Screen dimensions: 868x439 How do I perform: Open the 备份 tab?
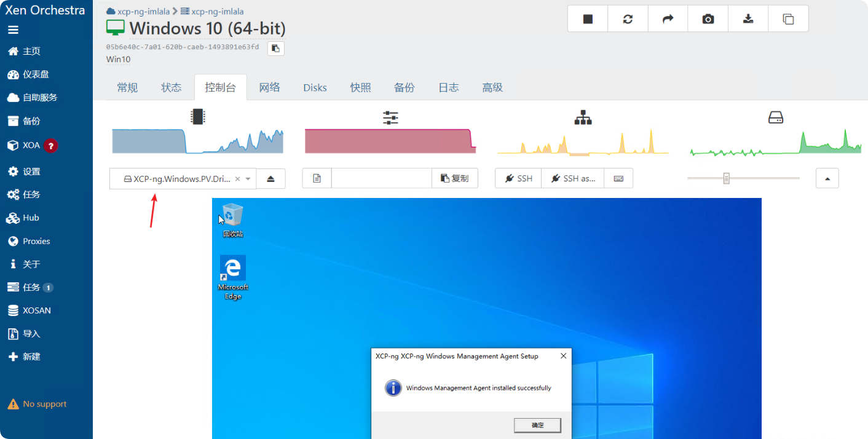pyautogui.click(x=404, y=87)
